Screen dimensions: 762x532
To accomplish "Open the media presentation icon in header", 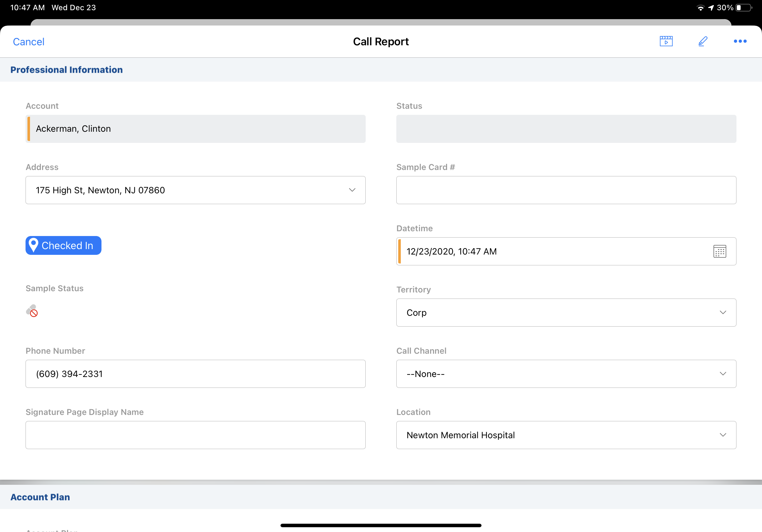I will [x=666, y=41].
